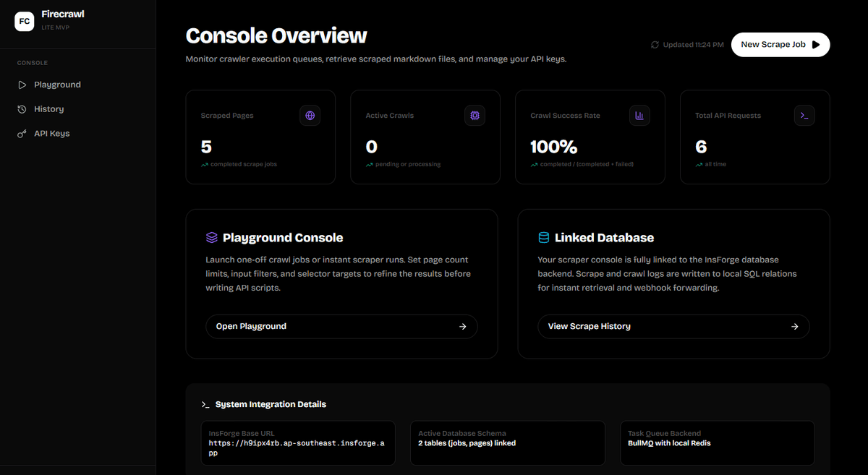The height and width of the screenshot is (475, 868).
Task: Click the 'Scraped Pages' card label
Action: [x=227, y=116]
